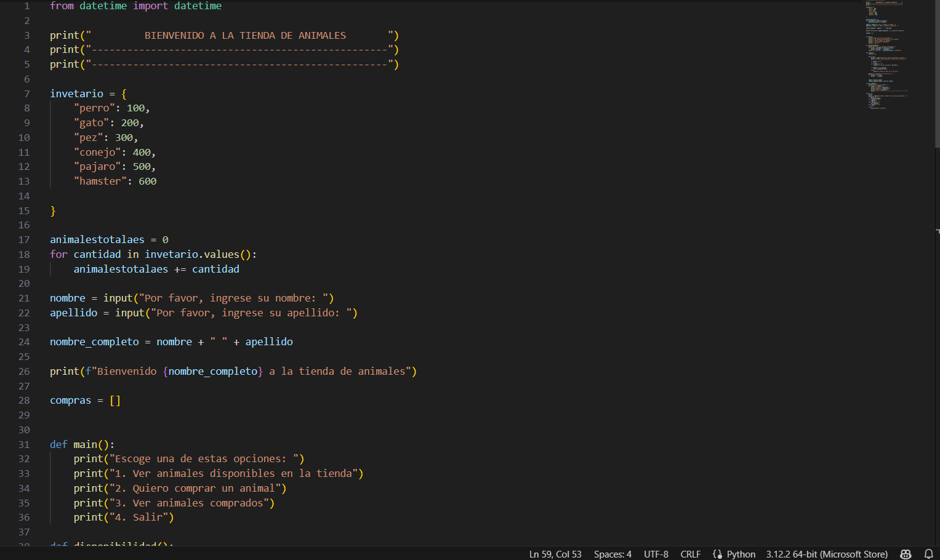Select interpreter 3.12.2 64-bit (Microsoft Store)
The height and width of the screenshot is (560, 940).
827,554
